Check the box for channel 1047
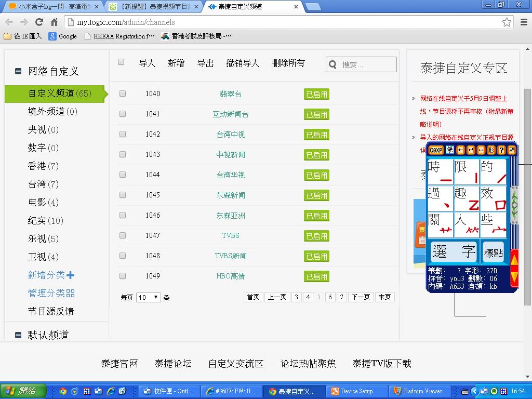The width and height of the screenshot is (532, 399). (x=123, y=235)
